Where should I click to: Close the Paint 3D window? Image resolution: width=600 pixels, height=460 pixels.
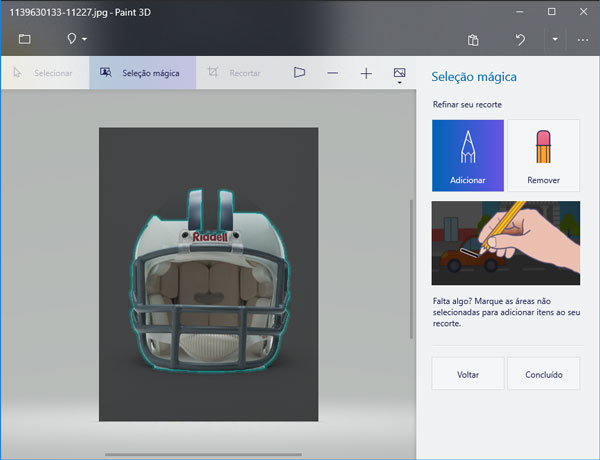click(583, 12)
